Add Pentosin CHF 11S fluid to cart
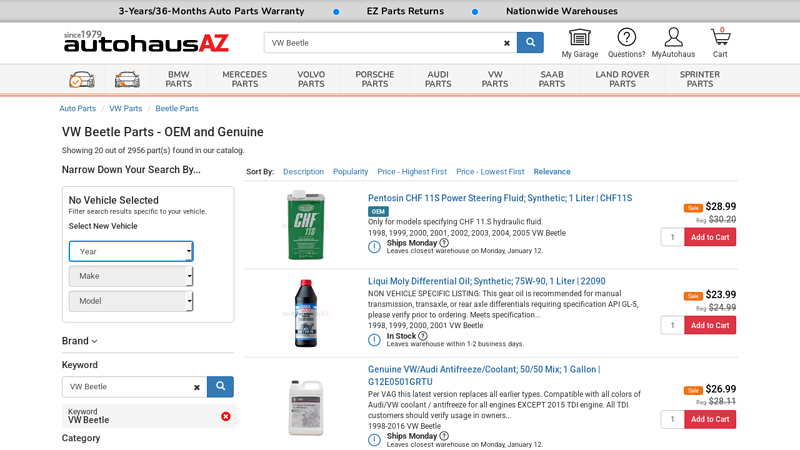 click(710, 237)
